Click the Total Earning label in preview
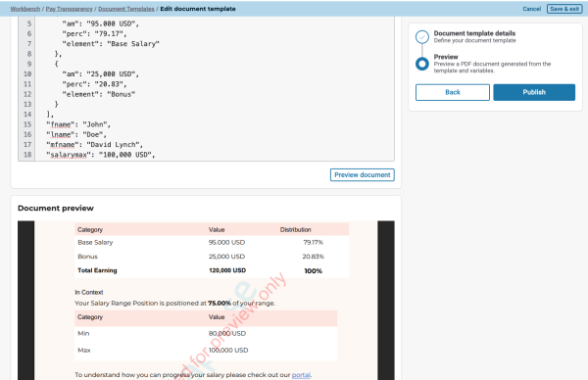588x380 pixels. [x=97, y=270]
